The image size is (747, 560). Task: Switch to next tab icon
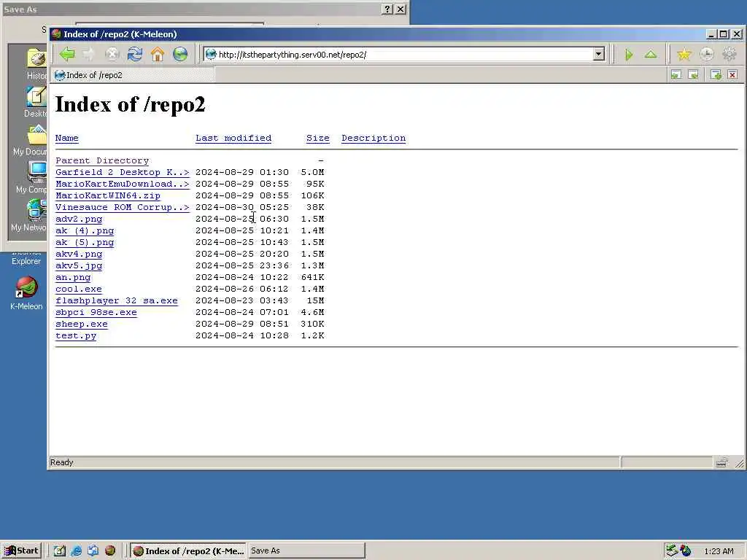click(x=694, y=75)
